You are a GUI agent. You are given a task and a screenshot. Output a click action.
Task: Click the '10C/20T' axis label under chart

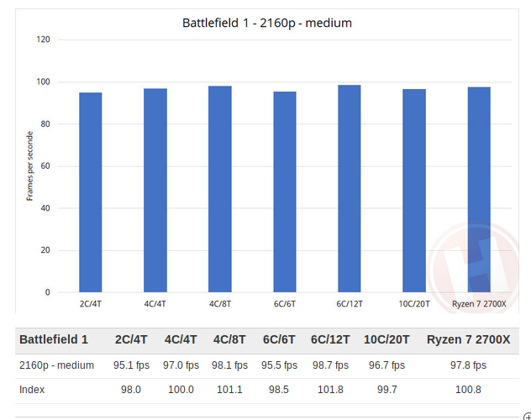click(414, 304)
